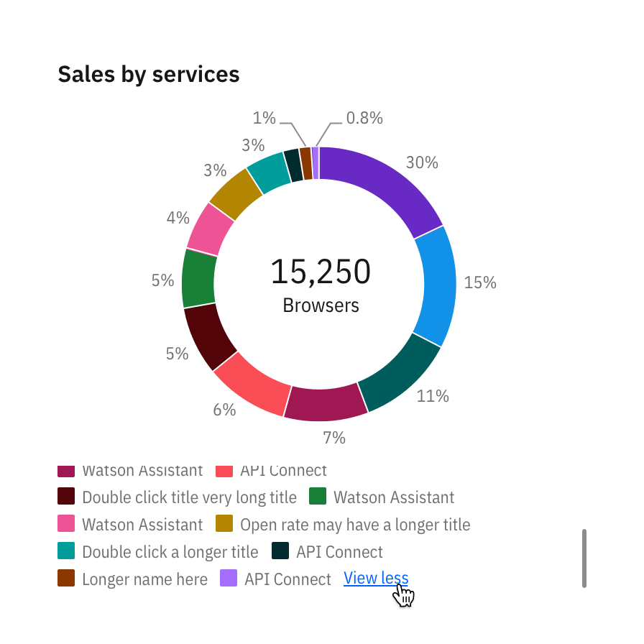This screenshot has height=644, width=644.
Task: Click the maroon 5% donut segment
Action: tap(208, 336)
